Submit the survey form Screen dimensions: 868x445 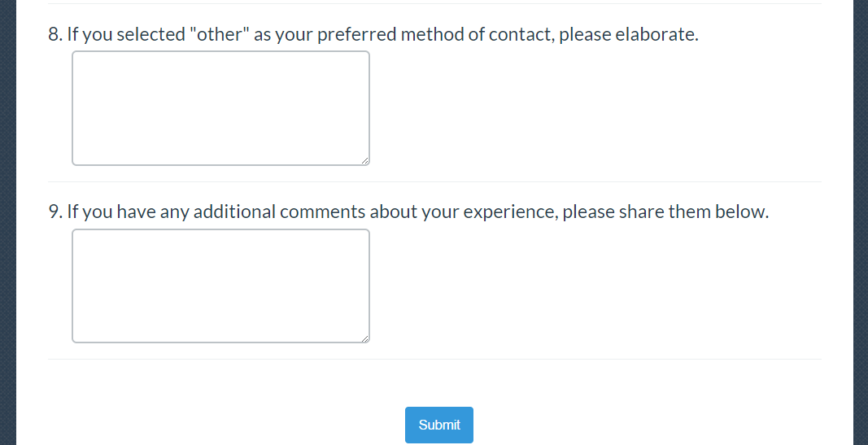click(x=439, y=425)
